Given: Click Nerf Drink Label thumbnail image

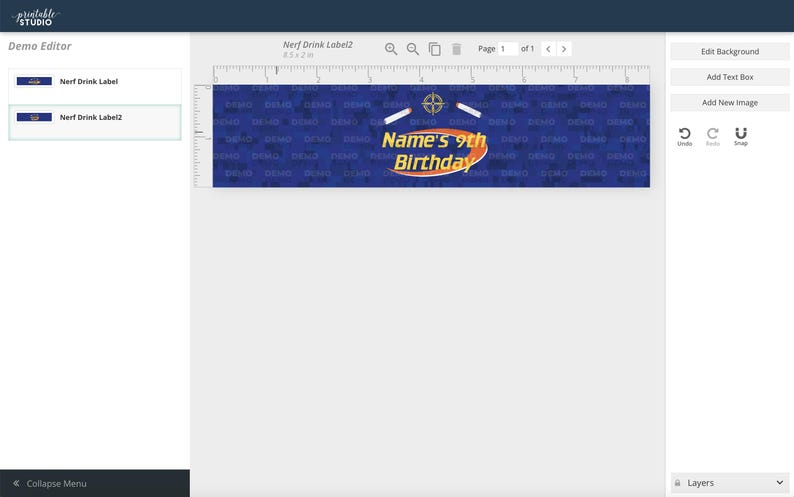Looking at the screenshot, I should click(x=34, y=81).
